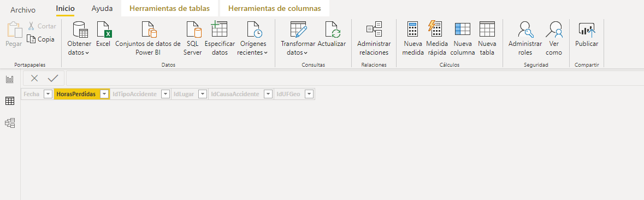Import from the Excel workbook icon

click(104, 30)
